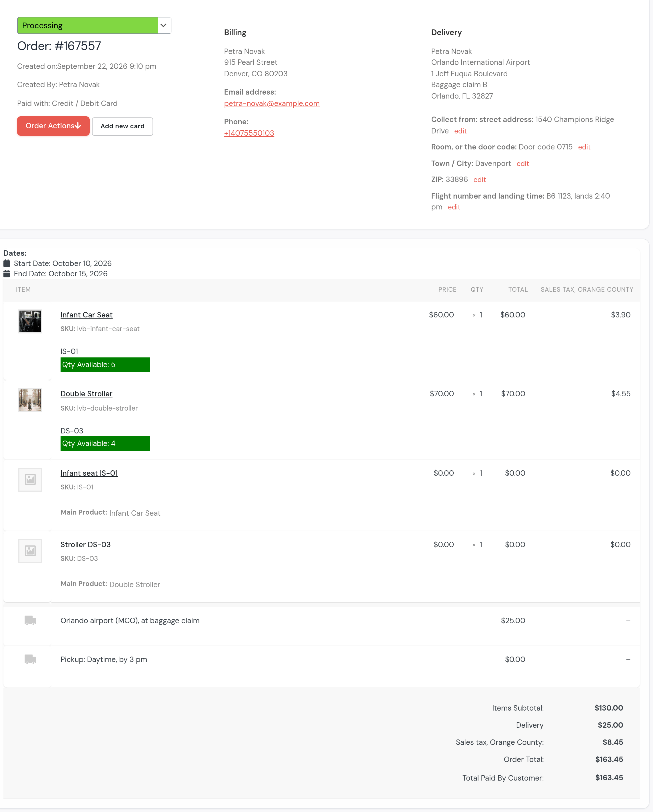Click the Qty Available: 4 green badge
Viewport: 653px width, 812px height.
coord(105,444)
